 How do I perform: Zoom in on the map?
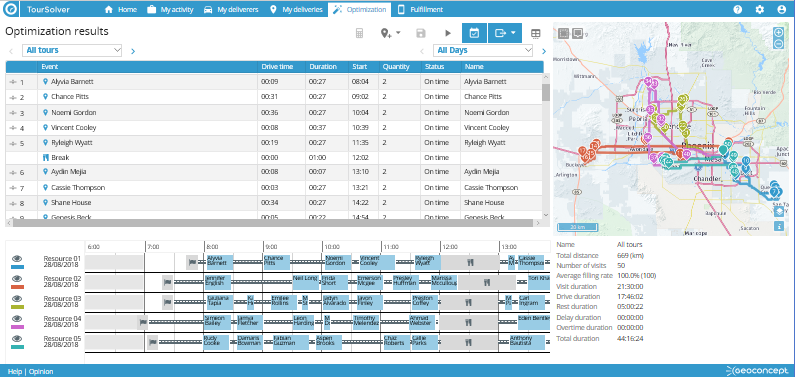pyautogui.click(x=779, y=32)
